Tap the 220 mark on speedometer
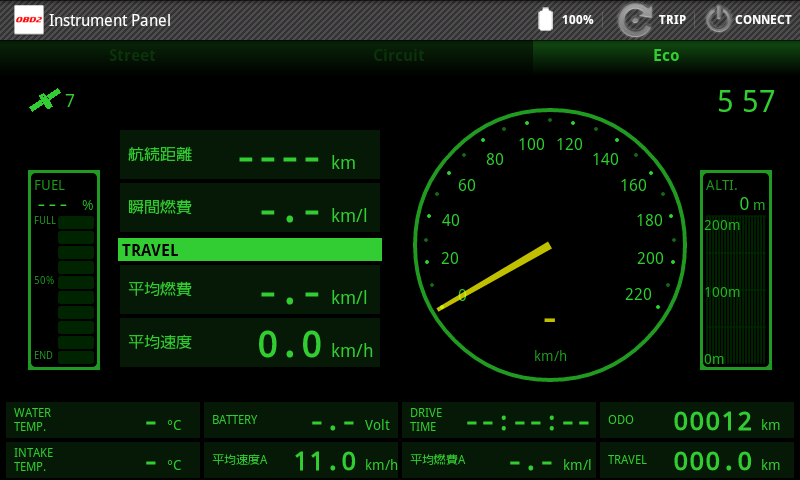This screenshot has width=800, height=480. point(638,294)
